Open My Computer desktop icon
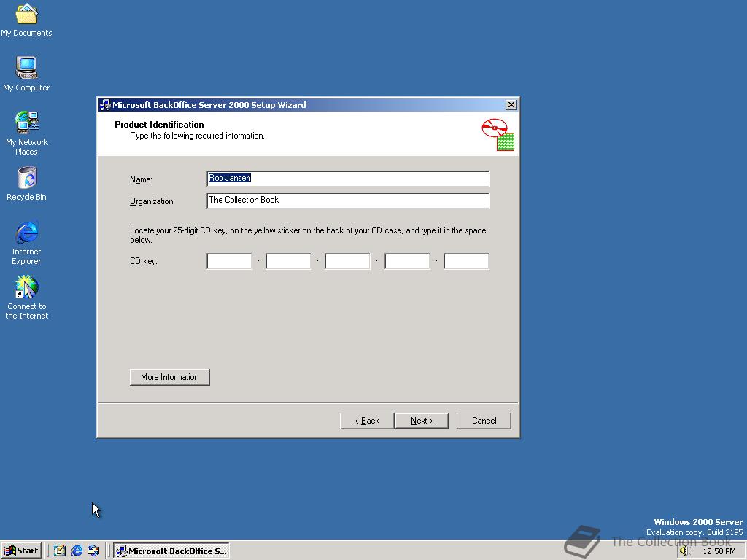This screenshot has height=560, width=747. [x=26, y=74]
